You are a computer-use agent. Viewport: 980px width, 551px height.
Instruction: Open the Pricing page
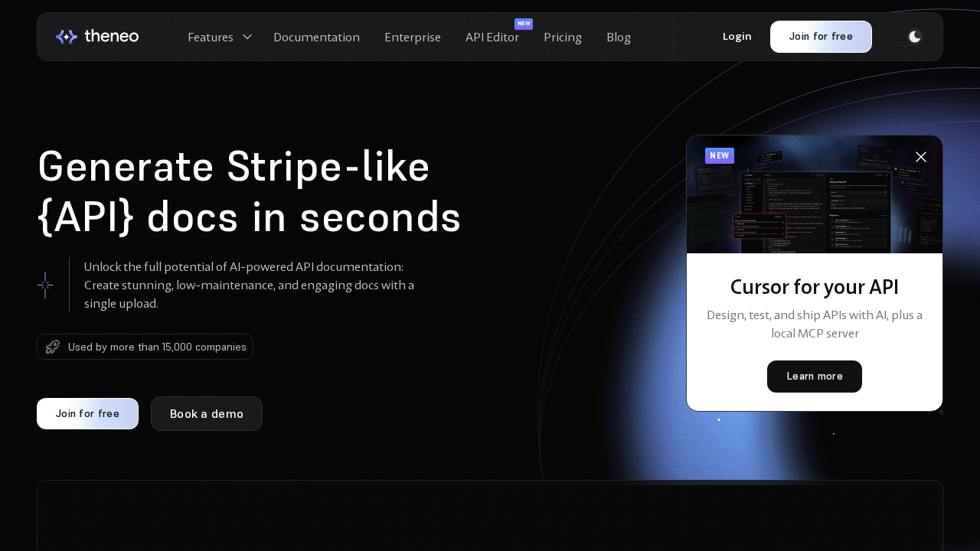[x=563, y=37]
